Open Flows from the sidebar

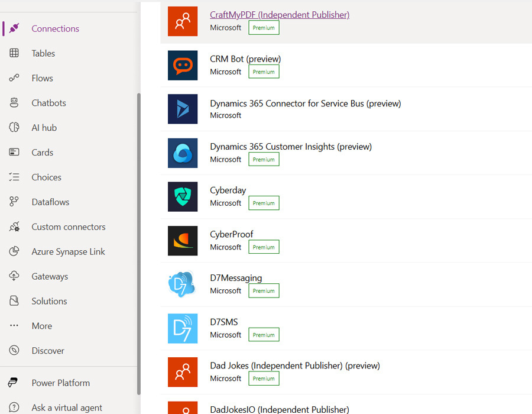[42, 78]
